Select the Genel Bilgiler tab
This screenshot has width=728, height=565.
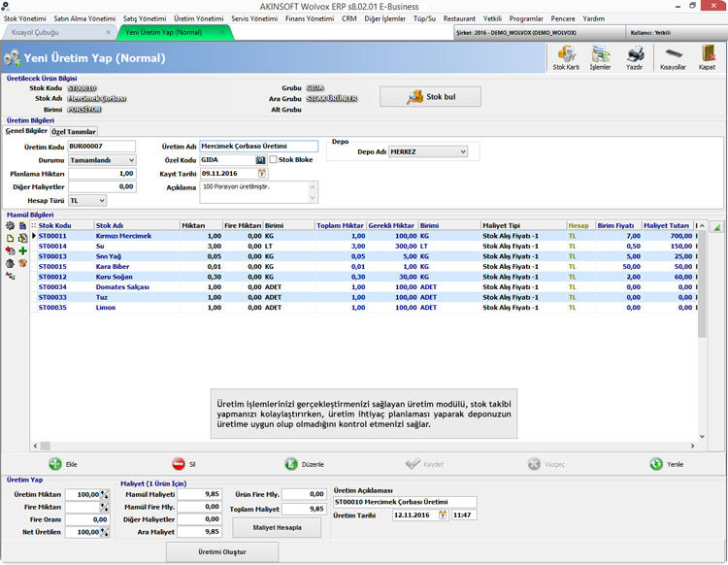point(26,131)
